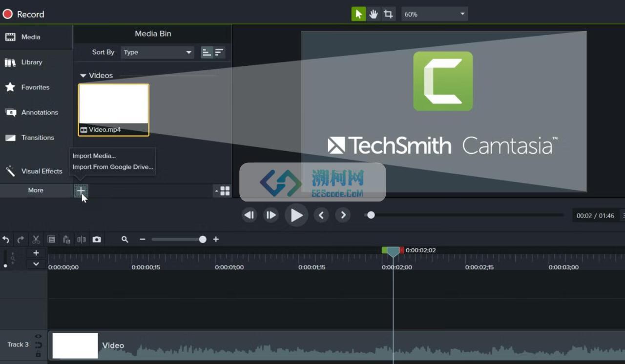This screenshot has width=625, height=364.
Task: Toggle the Track 3 lock
Action: click(38, 354)
